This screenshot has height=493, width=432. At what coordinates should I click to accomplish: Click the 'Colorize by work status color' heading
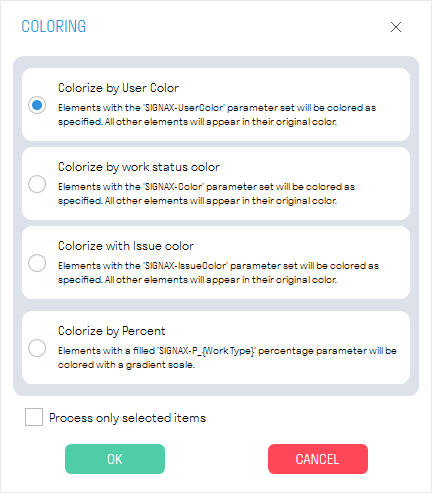point(139,167)
